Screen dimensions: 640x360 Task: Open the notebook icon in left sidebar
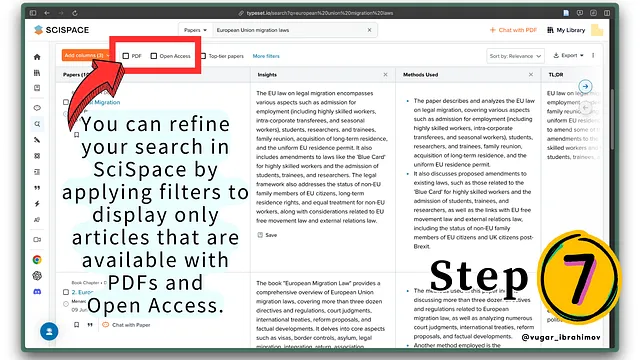coord(37,88)
